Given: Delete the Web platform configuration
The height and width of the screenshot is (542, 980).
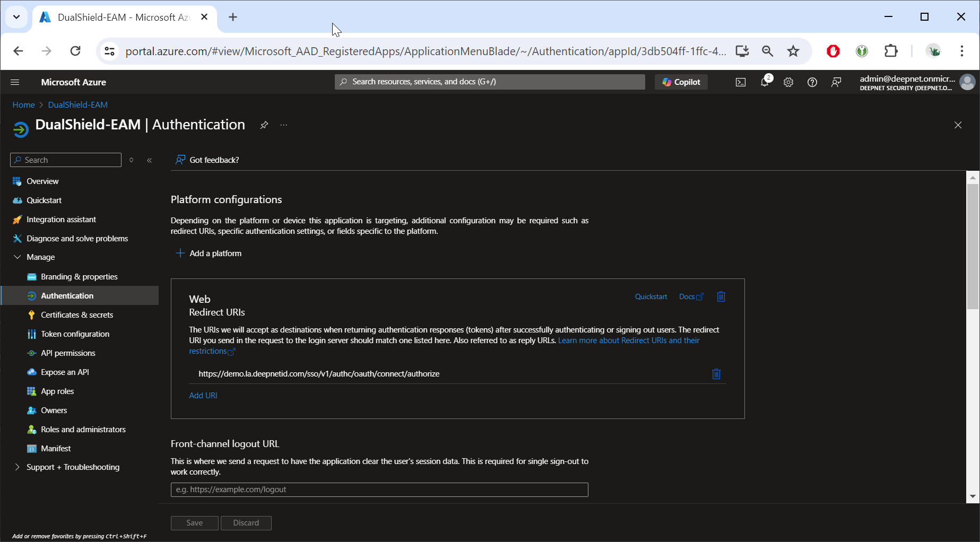Looking at the screenshot, I should [721, 296].
